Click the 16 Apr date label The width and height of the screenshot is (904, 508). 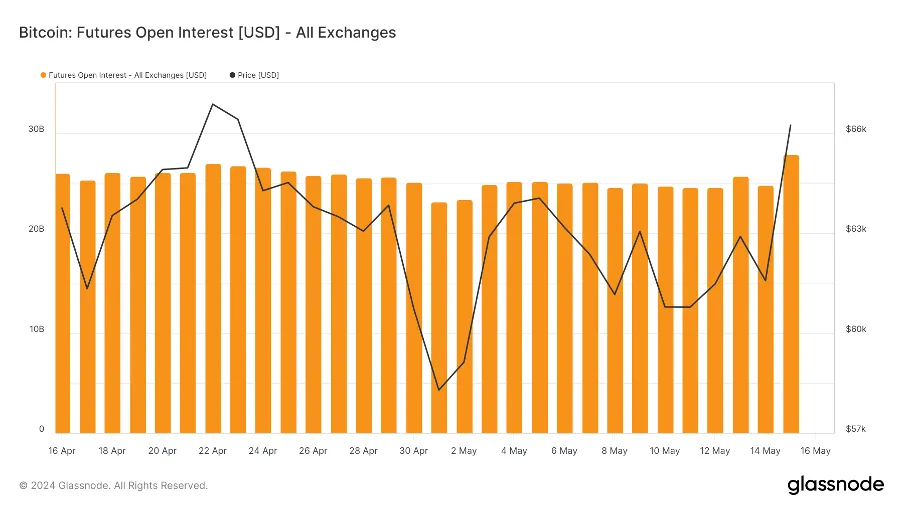point(62,451)
